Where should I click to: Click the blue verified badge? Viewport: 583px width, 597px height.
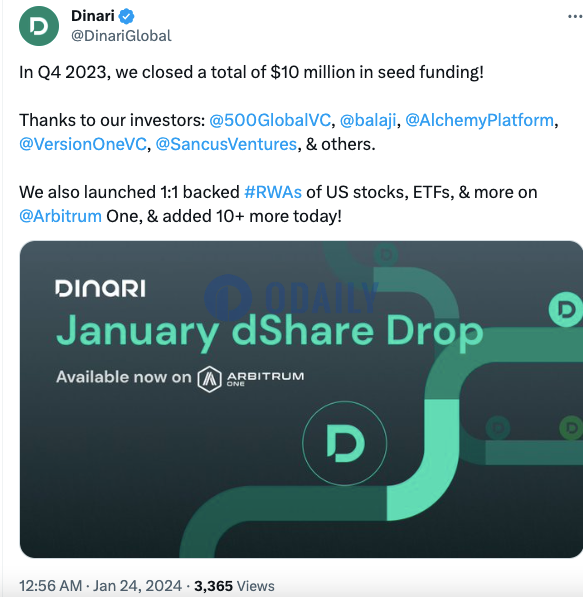[126, 16]
